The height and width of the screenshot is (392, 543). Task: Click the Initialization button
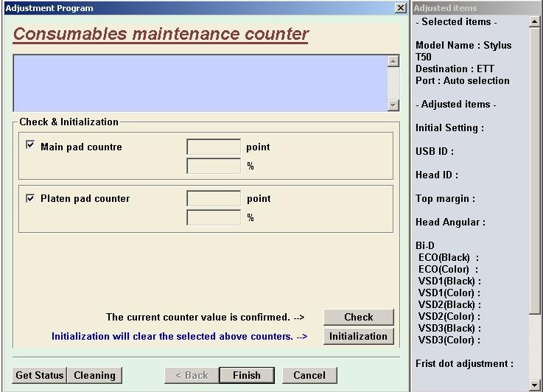click(x=358, y=336)
